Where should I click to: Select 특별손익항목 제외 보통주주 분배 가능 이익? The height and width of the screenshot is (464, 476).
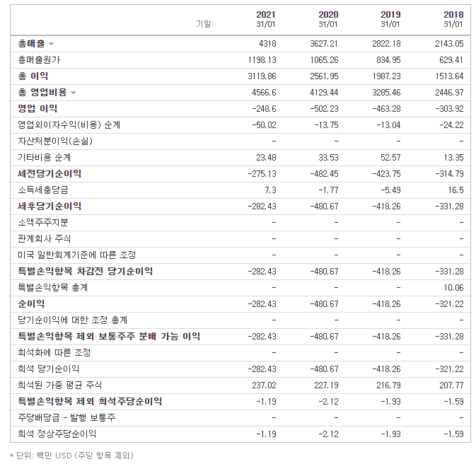(x=109, y=336)
